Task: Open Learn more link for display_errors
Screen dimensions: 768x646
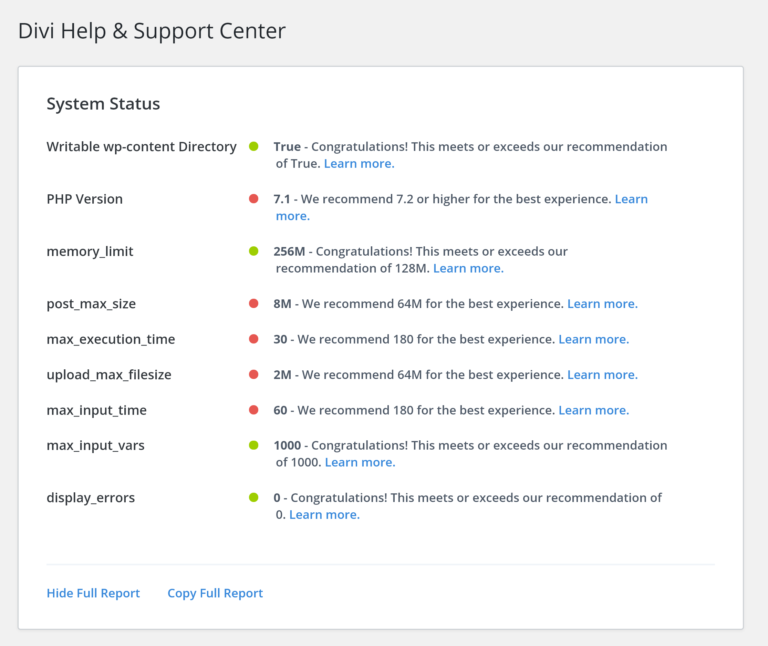Action: click(324, 515)
